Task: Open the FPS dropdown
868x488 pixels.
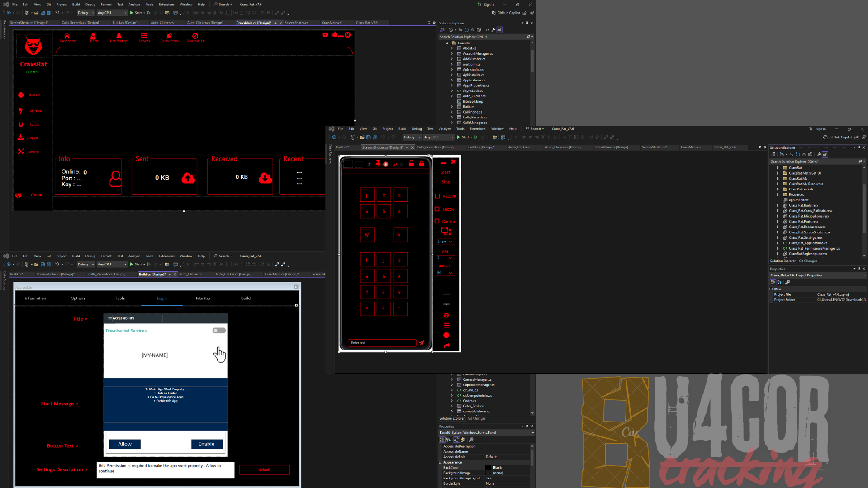Action: (x=446, y=258)
